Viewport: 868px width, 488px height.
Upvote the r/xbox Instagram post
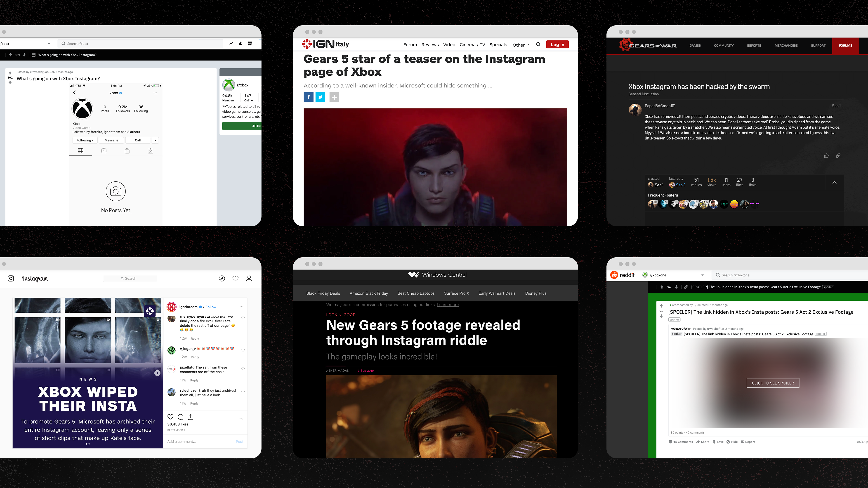tap(10, 73)
